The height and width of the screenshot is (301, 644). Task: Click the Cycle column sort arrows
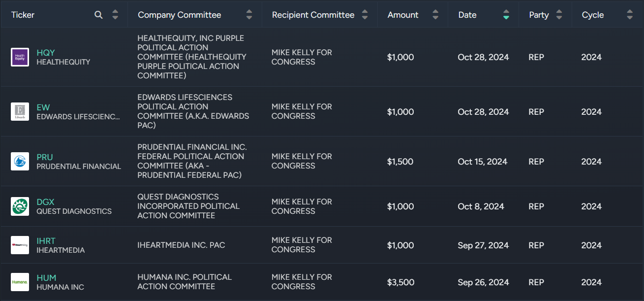(x=630, y=15)
